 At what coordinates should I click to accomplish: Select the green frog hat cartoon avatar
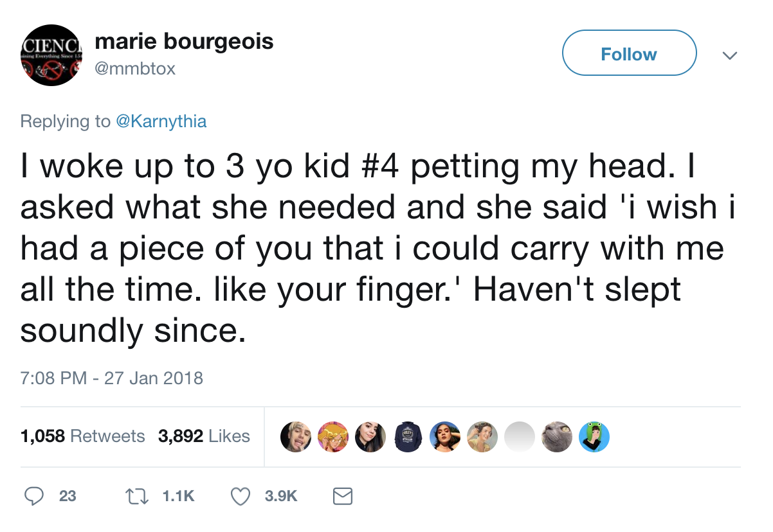594,437
